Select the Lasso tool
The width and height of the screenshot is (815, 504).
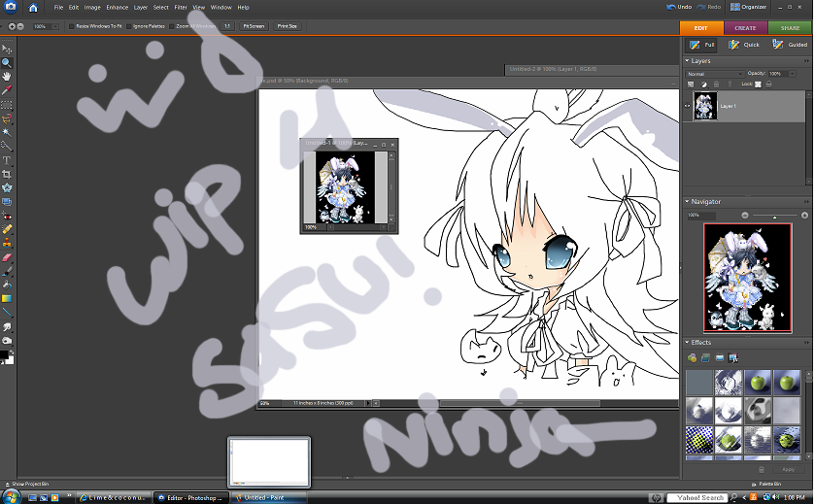point(7,119)
